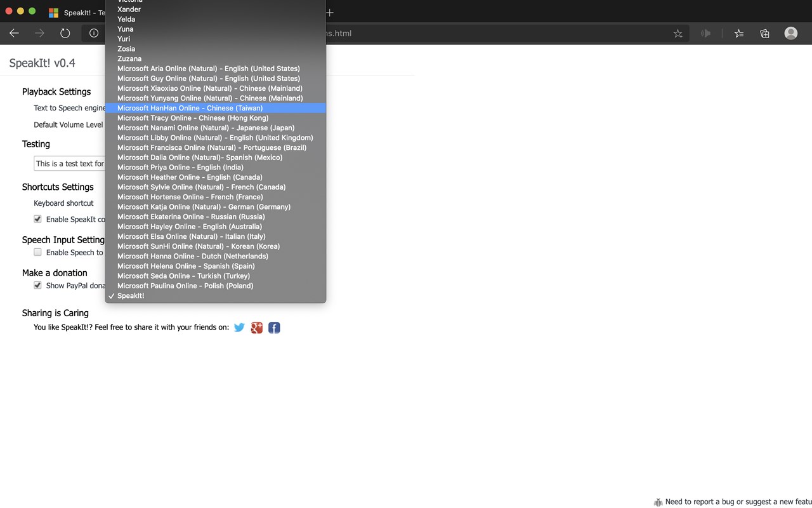The width and height of the screenshot is (812, 508).
Task: Click the site information icon in address bar
Action: (94, 33)
